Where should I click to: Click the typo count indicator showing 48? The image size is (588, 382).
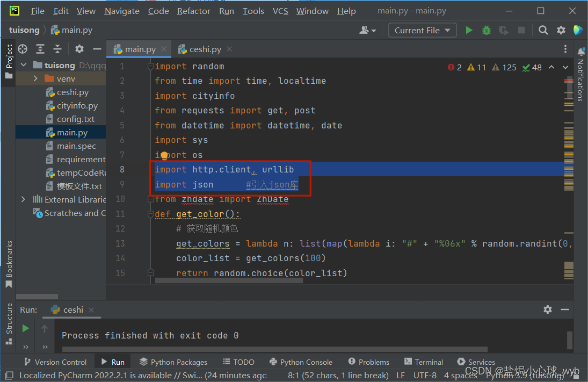(x=532, y=67)
